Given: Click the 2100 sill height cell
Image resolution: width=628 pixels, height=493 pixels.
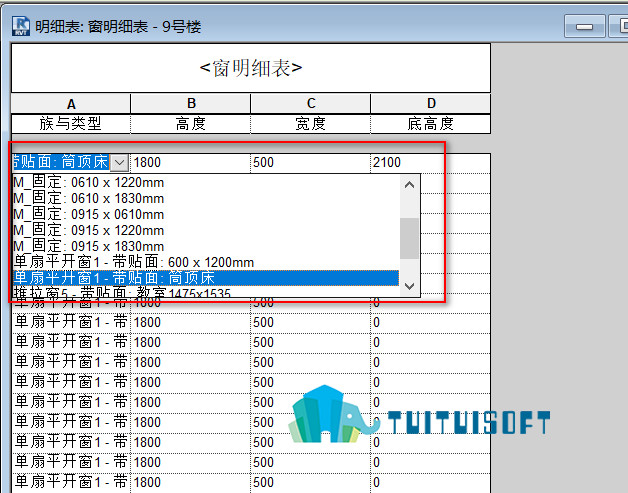Looking at the screenshot, I should [x=431, y=163].
